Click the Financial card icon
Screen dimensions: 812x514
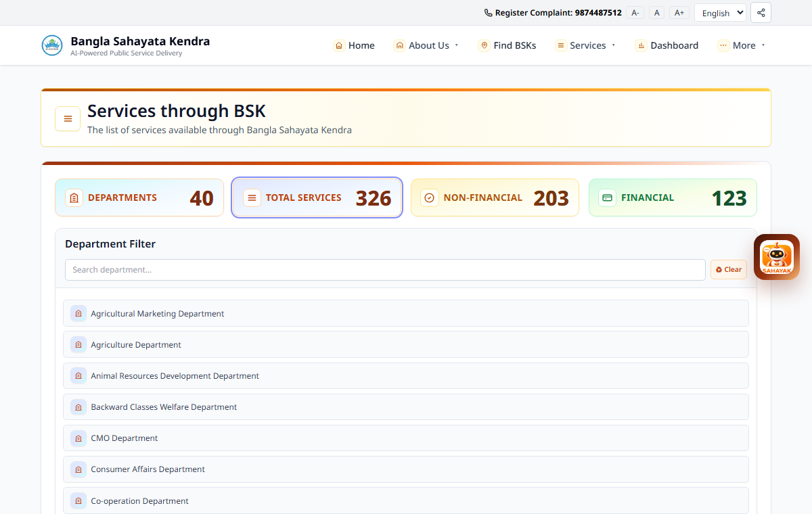point(607,197)
